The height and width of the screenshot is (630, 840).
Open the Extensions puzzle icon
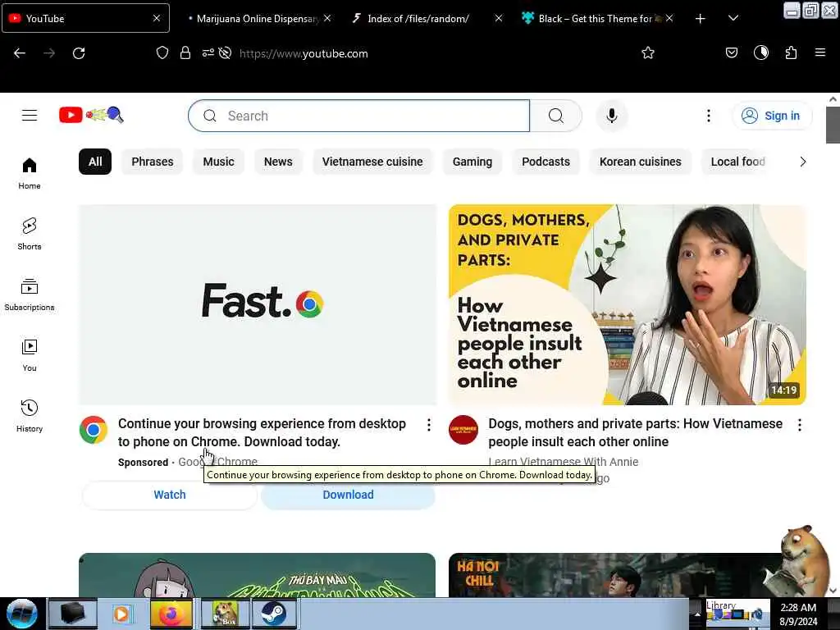791,52
